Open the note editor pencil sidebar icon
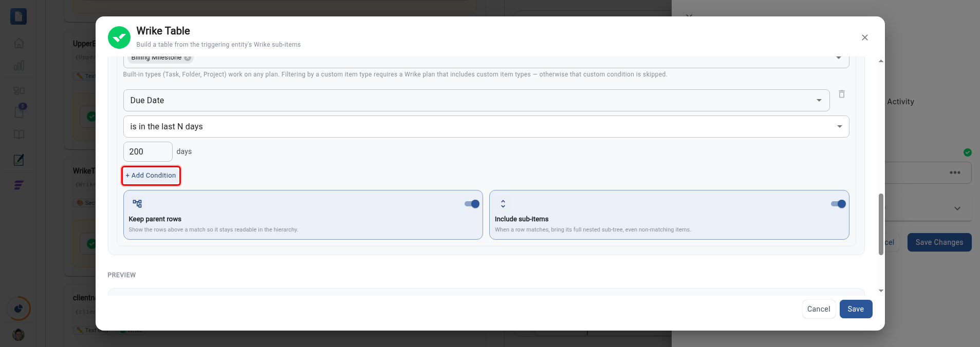 click(x=19, y=160)
